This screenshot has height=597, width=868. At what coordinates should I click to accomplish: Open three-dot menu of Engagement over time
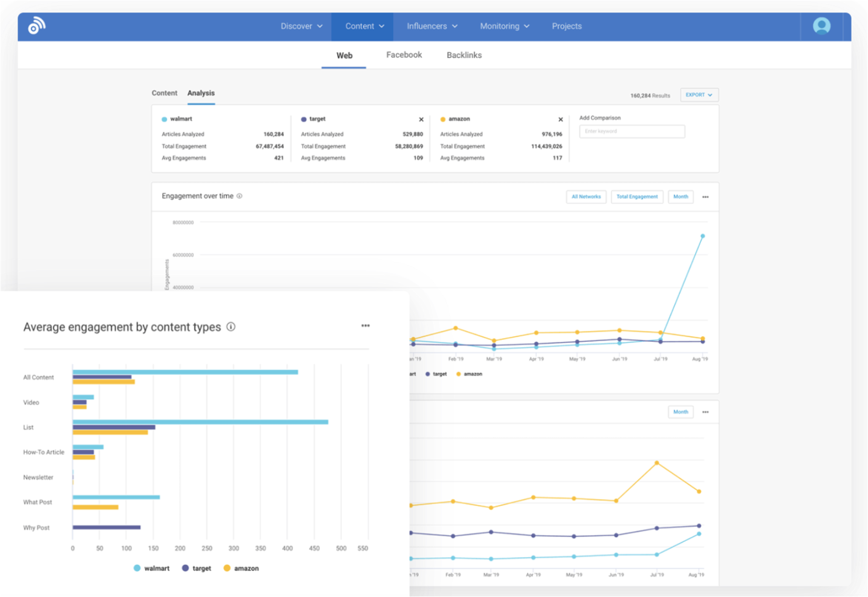(x=705, y=197)
